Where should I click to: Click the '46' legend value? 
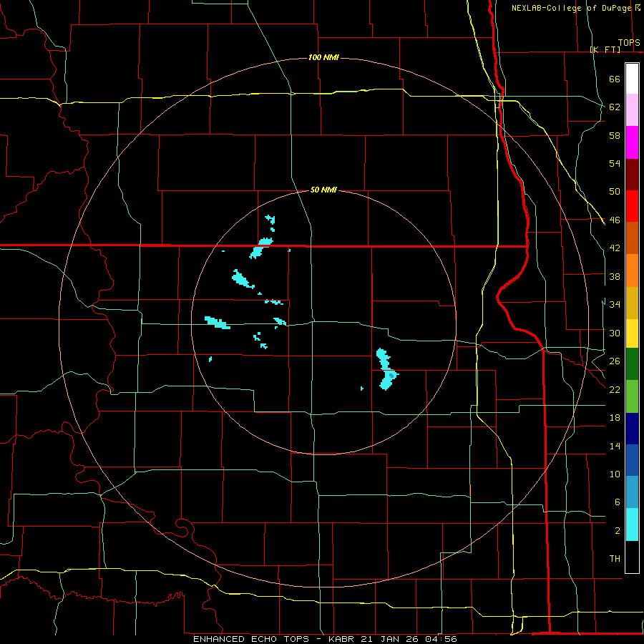point(615,220)
